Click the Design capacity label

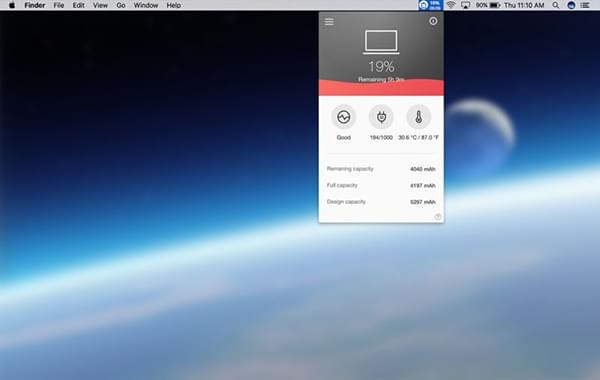click(346, 202)
